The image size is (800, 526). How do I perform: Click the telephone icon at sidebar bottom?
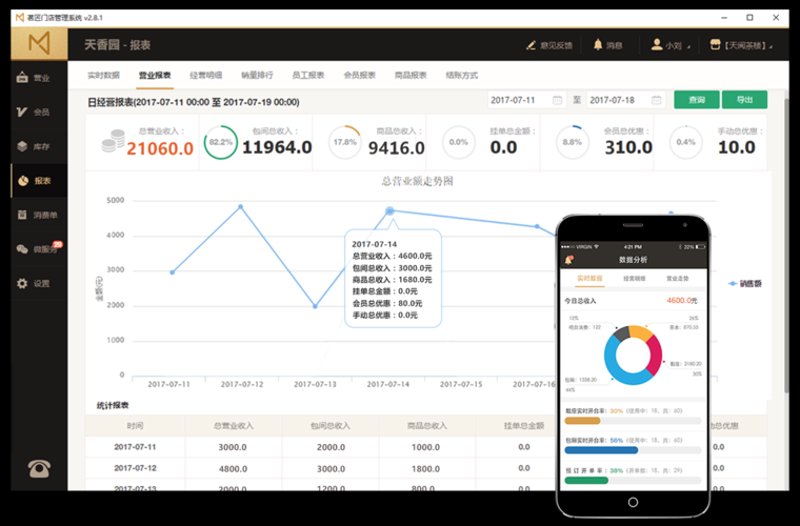pyautogui.click(x=39, y=468)
